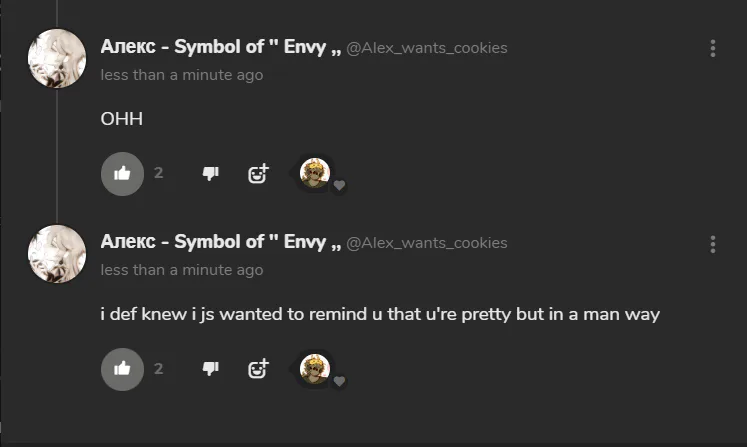Add a reaction to the "i def knew" comment
The height and width of the screenshot is (447, 747).
258,369
